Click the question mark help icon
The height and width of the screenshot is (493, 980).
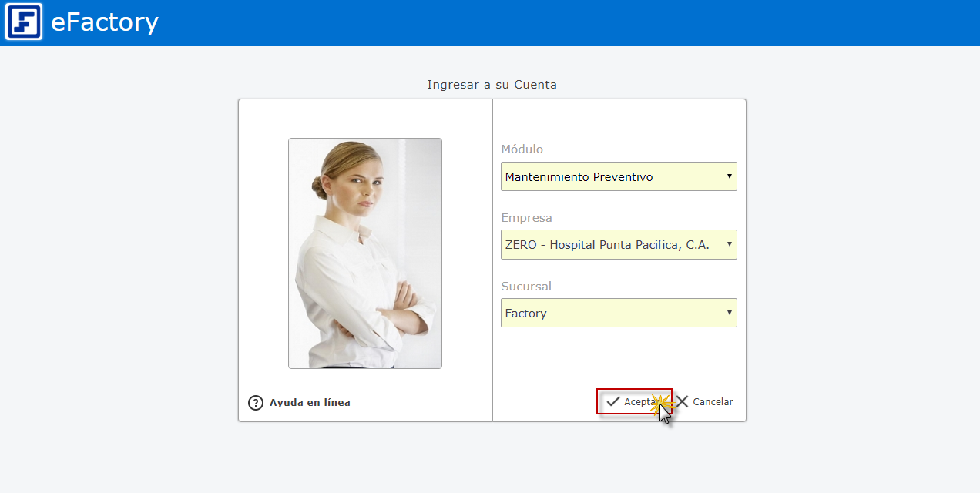pyautogui.click(x=256, y=403)
